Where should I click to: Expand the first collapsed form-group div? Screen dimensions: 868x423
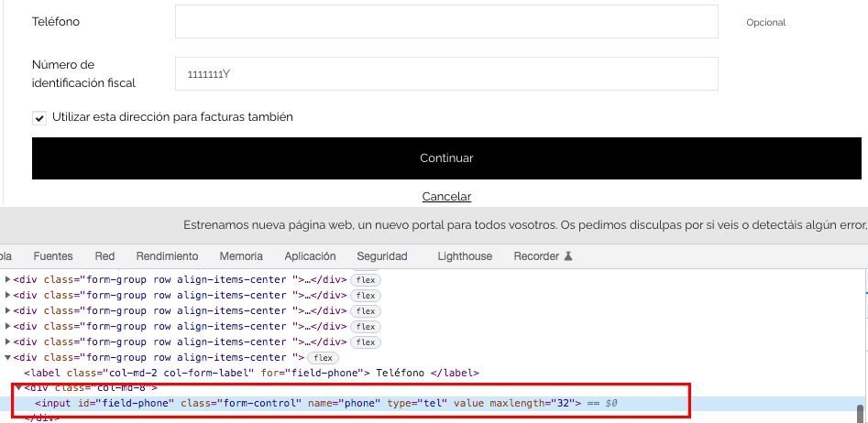(8, 280)
